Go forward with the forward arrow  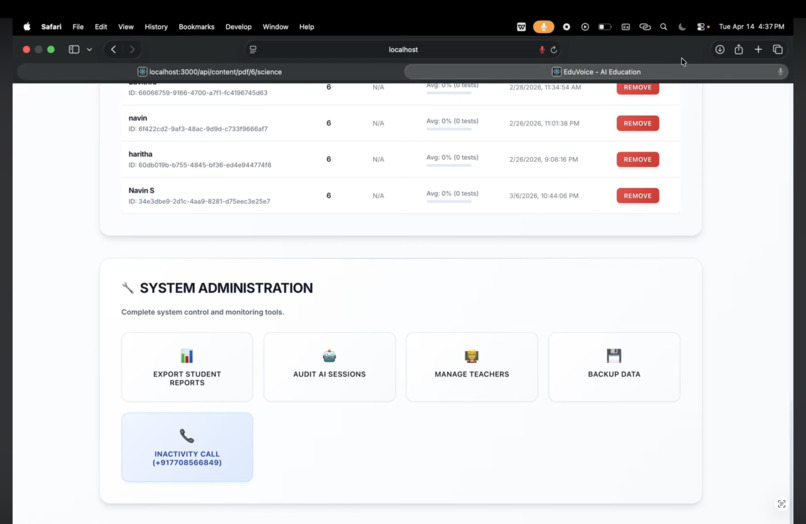tap(132, 49)
